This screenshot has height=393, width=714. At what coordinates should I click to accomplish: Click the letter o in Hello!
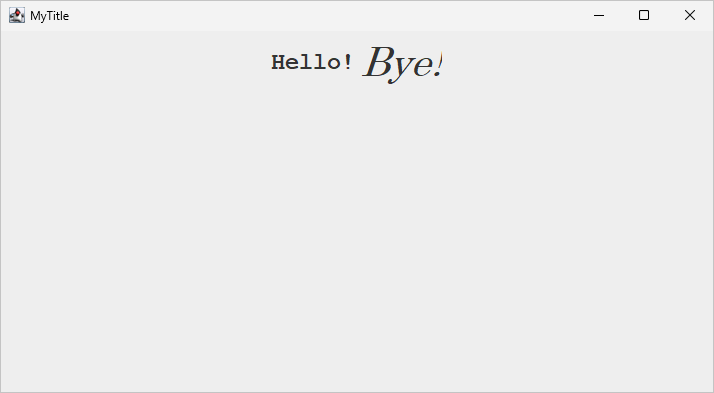(x=332, y=64)
